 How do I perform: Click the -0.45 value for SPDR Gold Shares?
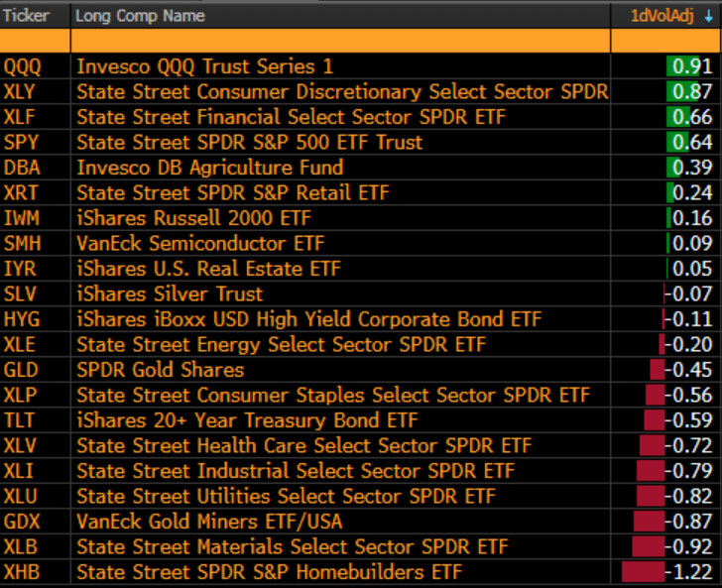coord(688,370)
